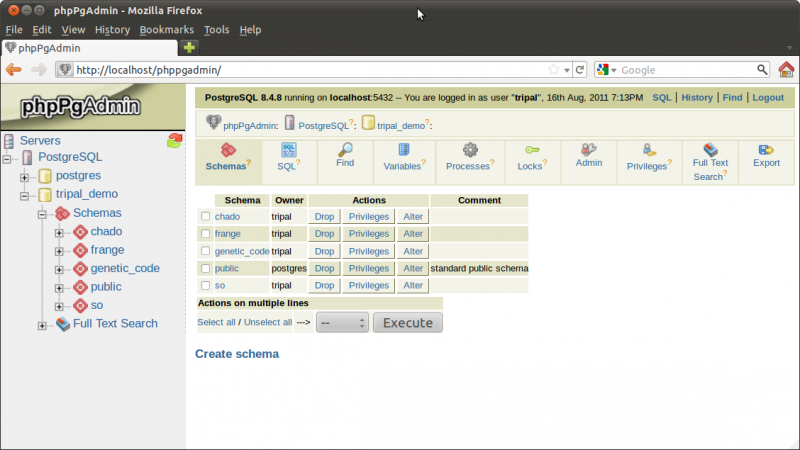
Task: Expand the postgres database node
Action: [x=24, y=178]
